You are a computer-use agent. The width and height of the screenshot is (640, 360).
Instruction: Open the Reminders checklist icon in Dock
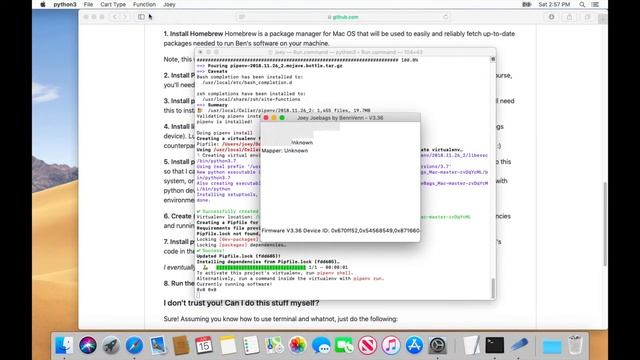pos(251,345)
